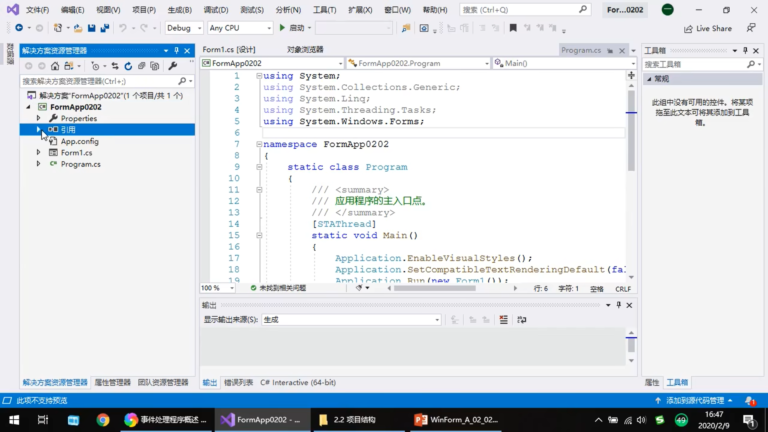The width and height of the screenshot is (768, 432).
Task: Click the Live Share button
Action: (708, 28)
